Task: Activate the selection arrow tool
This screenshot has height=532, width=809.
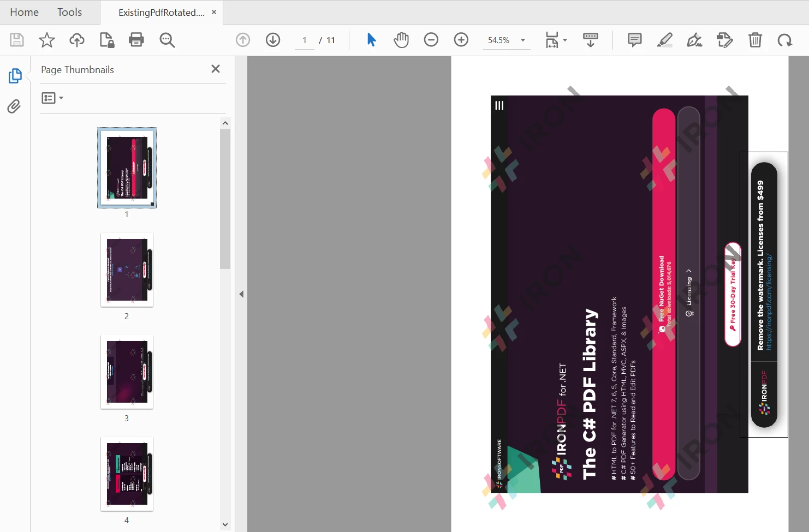Action: tap(371, 40)
